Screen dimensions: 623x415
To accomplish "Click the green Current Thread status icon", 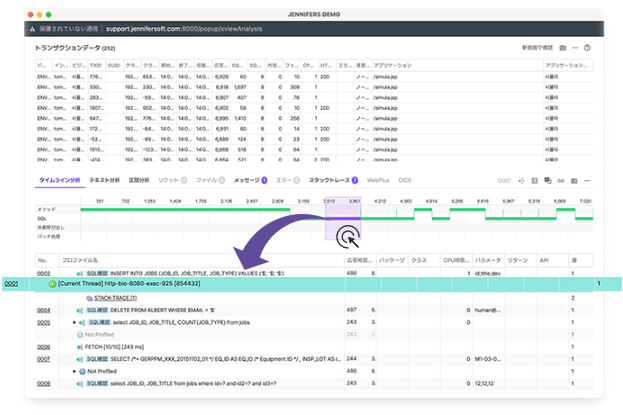I will coord(51,285).
